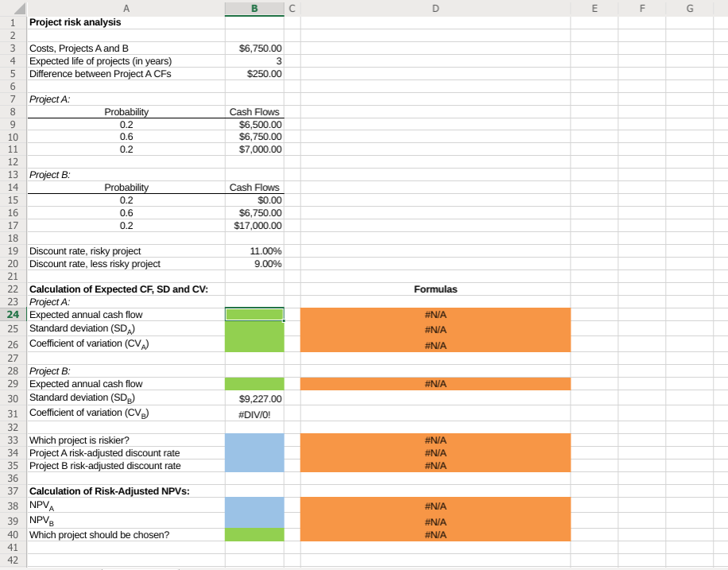
Task: Click the 11.00% risky discount rate cell
Action: click(254, 250)
